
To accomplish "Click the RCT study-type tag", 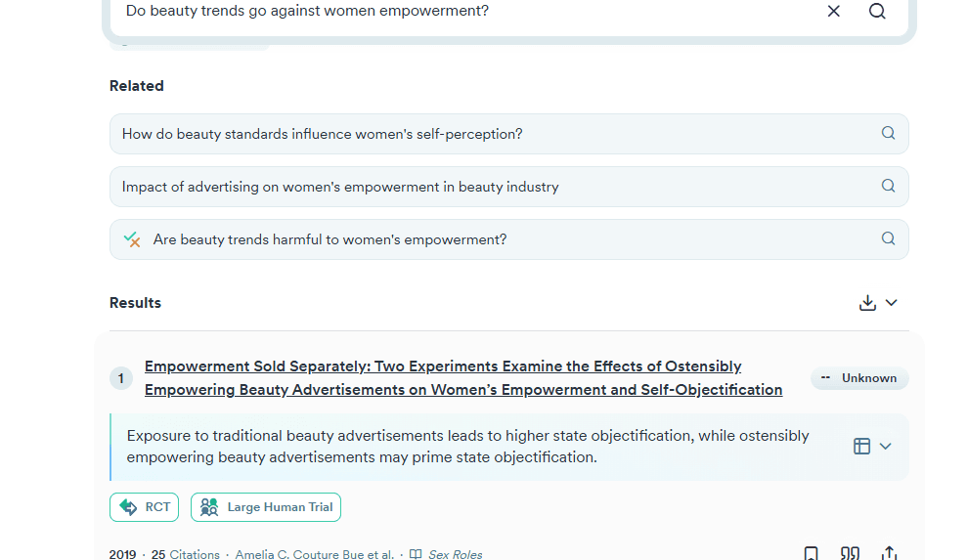I will coord(145,507).
